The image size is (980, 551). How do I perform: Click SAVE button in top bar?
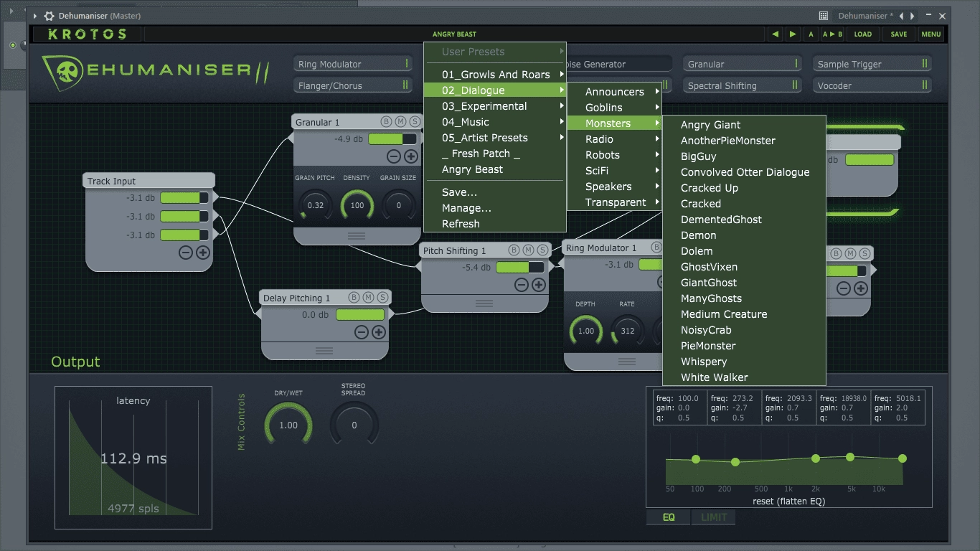tap(899, 34)
